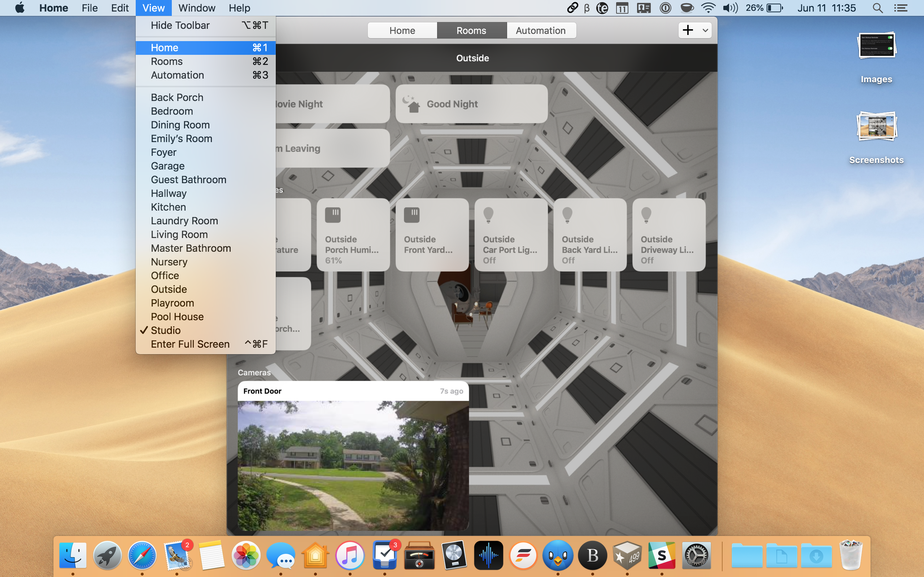This screenshot has width=924, height=577.
Task: Open the volume menu bar icon
Action: pyautogui.click(x=730, y=8)
